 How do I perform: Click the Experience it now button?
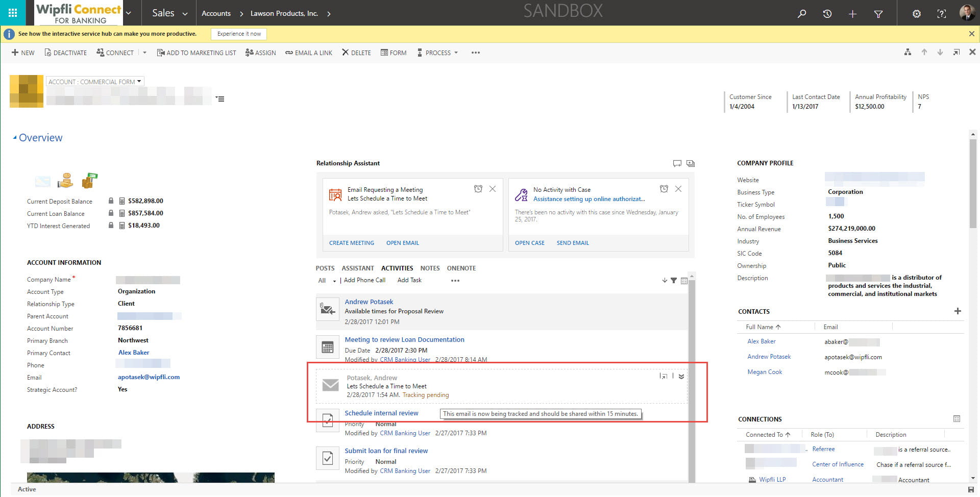click(239, 34)
